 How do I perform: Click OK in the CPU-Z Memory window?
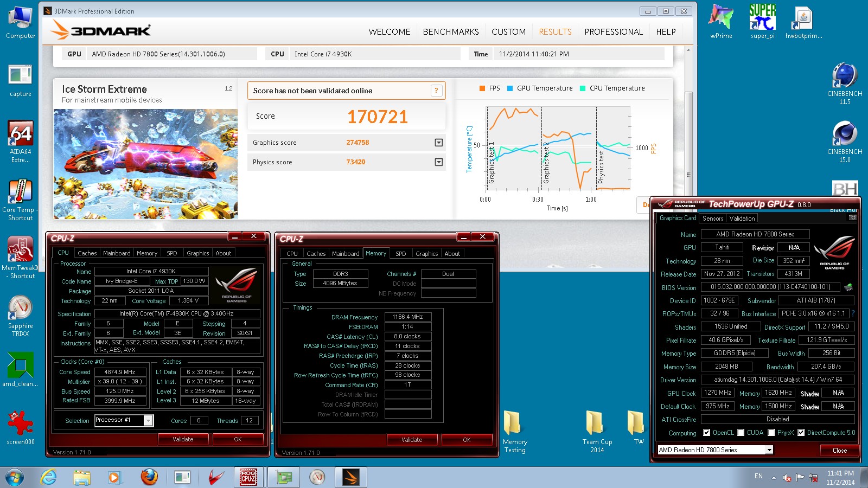tap(467, 440)
